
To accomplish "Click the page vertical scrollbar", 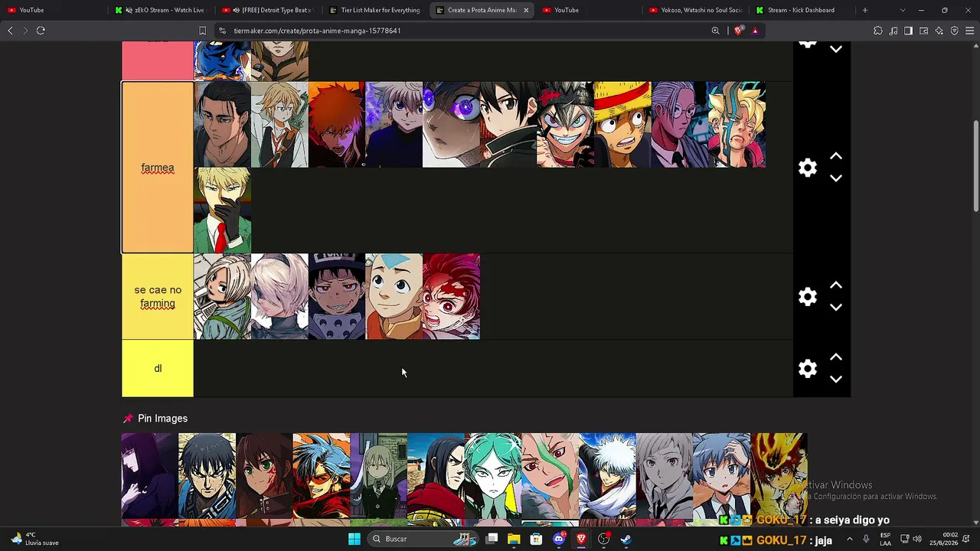I will point(975,166).
